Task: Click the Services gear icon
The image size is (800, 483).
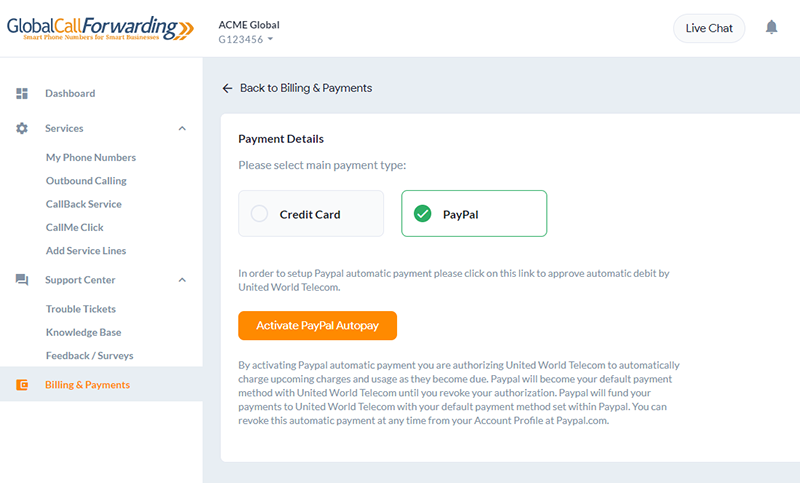Action: point(22,128)
